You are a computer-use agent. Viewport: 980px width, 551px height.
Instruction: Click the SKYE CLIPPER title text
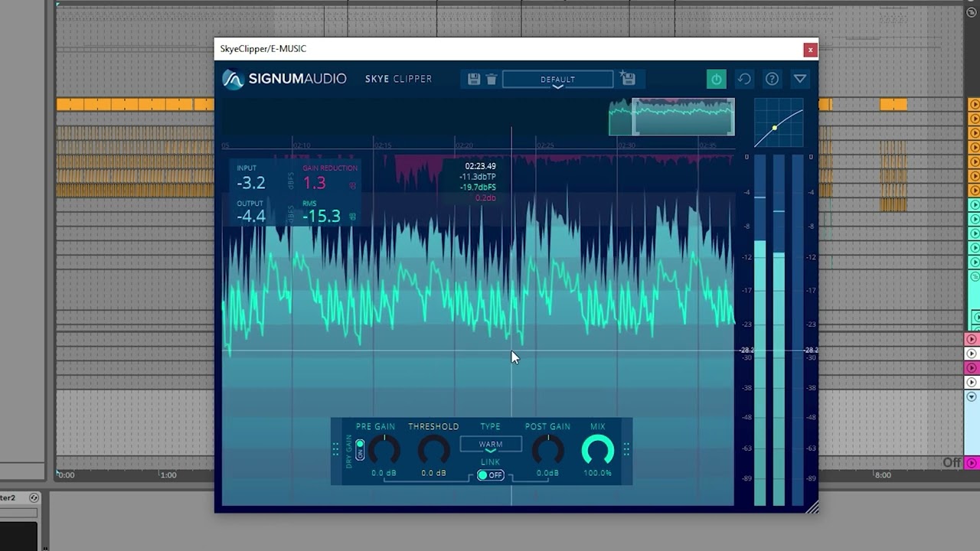tap(398, 79)
